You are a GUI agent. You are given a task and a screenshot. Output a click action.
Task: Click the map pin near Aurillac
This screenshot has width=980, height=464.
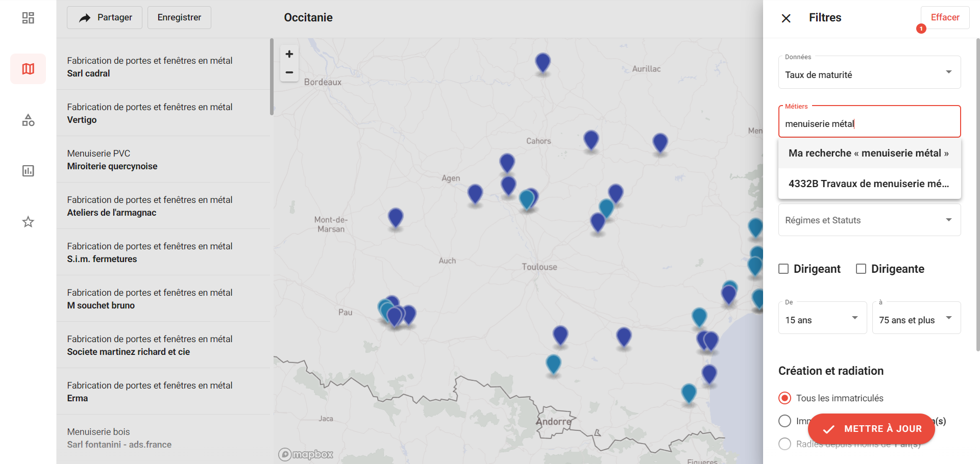pos(543,63)
